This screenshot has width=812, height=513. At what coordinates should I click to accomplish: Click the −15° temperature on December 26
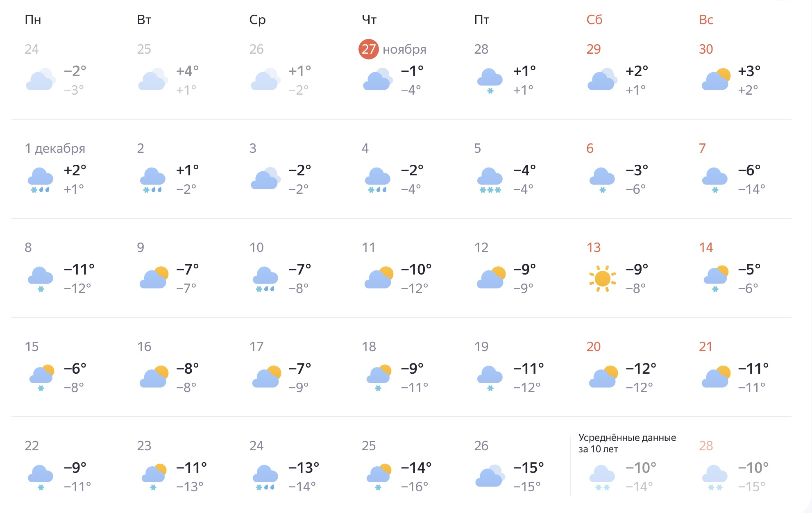tap(528, 468)
